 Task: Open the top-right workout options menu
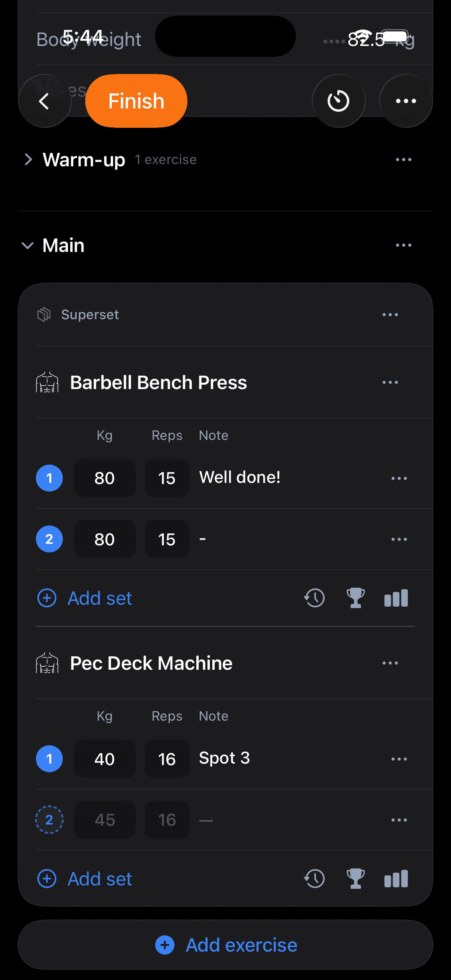(x=405, y=101)
